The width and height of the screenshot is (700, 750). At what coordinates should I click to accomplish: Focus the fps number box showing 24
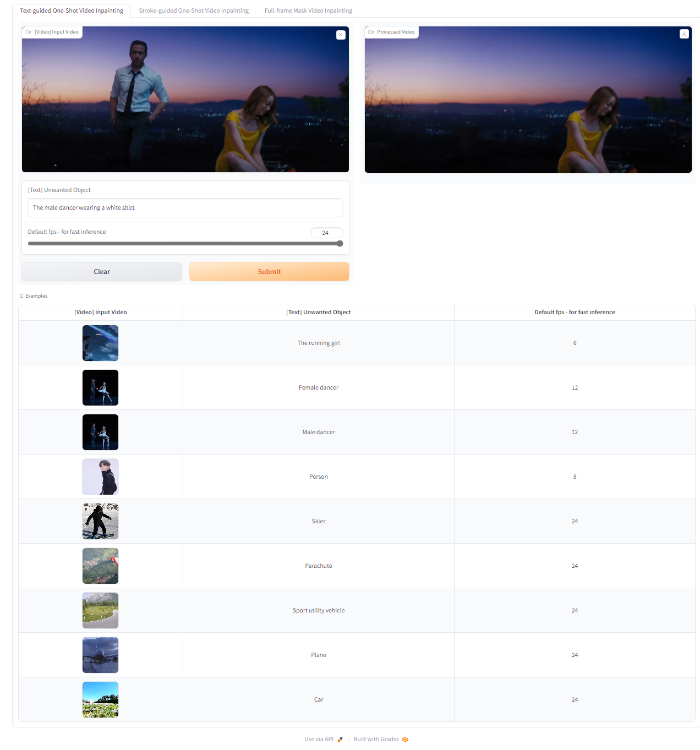pyautogui.click(x=327, y=233)
